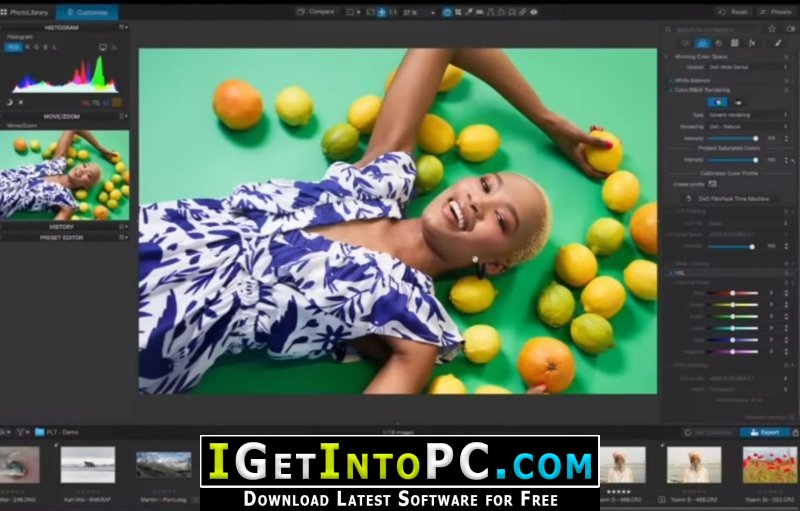The height and width of the screenshot is (511, 800).
Task: Show only the B histogram channel
Action: point(45,47)
